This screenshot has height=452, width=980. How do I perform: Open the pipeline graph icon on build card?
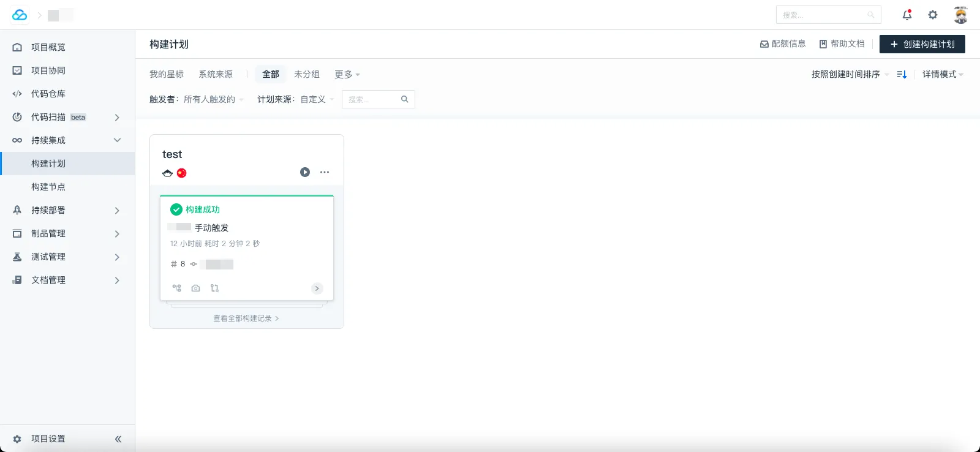pos(177,288)
